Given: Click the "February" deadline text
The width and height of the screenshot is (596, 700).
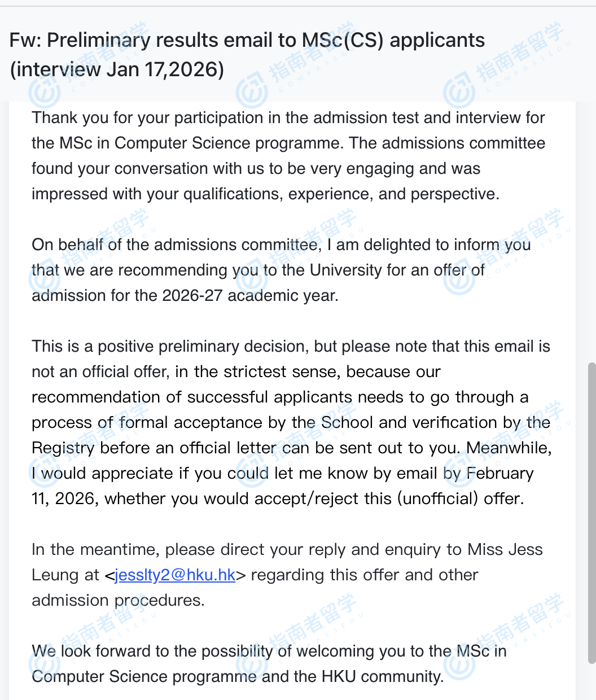Looking at the screenshot, I should (x=500, y=474).
